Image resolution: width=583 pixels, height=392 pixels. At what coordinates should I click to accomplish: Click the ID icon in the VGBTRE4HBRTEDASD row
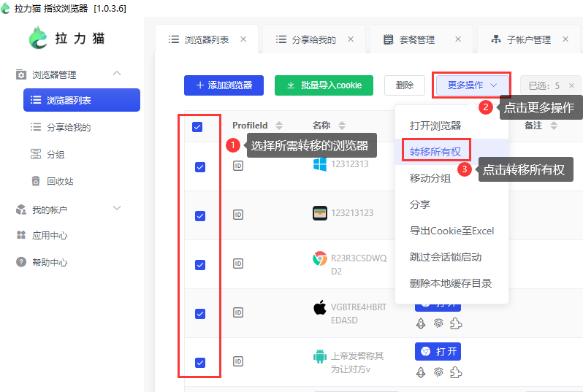click(x=238, y=312)
